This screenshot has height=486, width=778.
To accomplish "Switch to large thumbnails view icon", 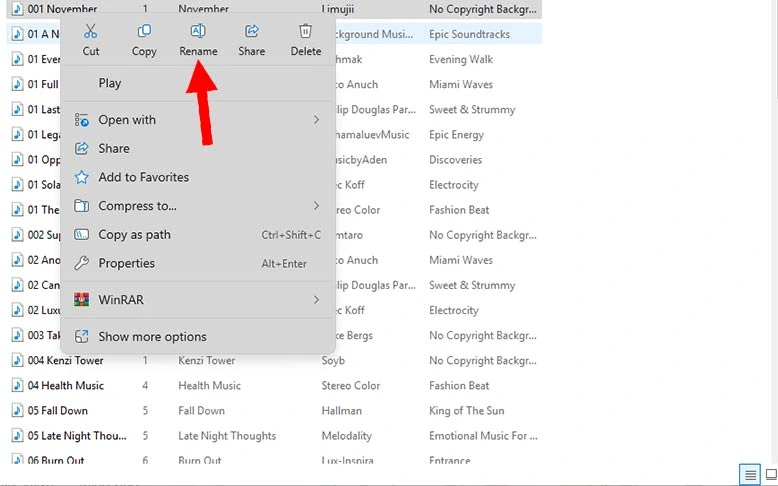I will pos(771,473).
